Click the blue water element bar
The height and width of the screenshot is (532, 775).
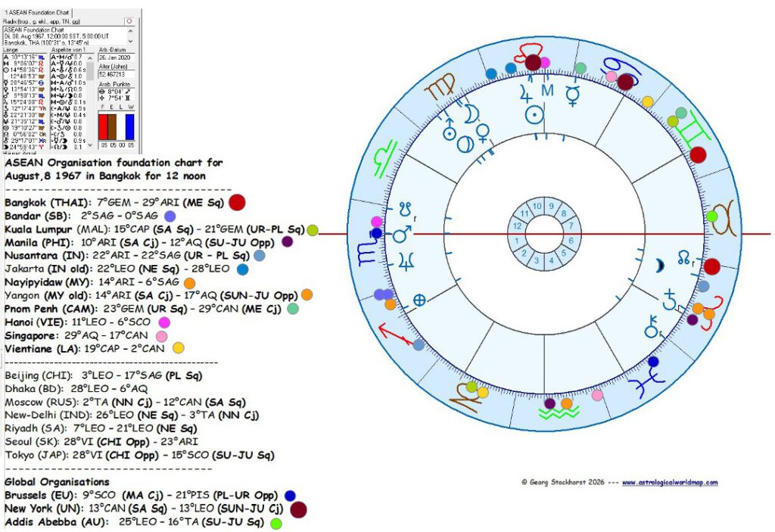point(130,126)
